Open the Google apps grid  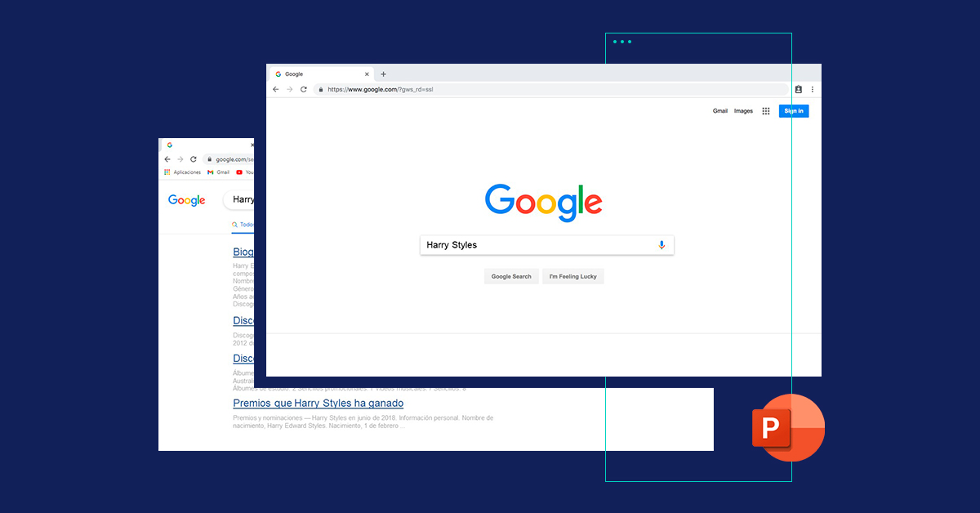point(765,111)
